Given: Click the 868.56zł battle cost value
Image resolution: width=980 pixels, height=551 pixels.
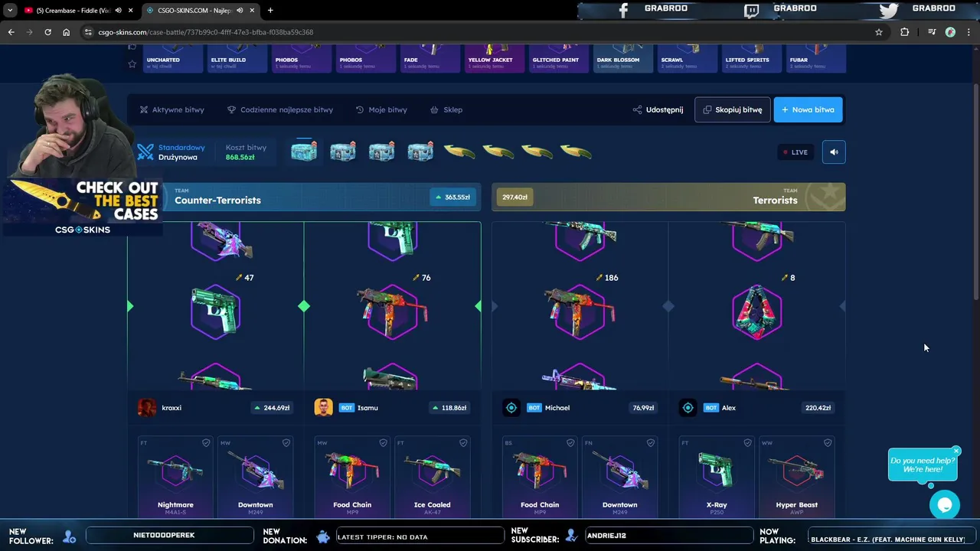Looking at the screenshot, I should pos(240,157).
